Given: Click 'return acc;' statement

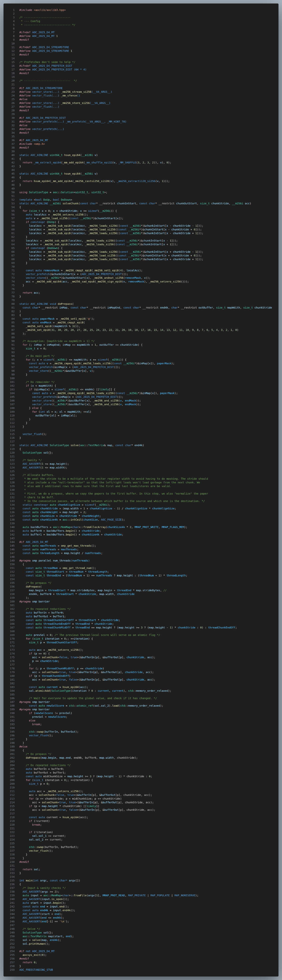Looking at the screenshot, I should [x=31, y=293].
